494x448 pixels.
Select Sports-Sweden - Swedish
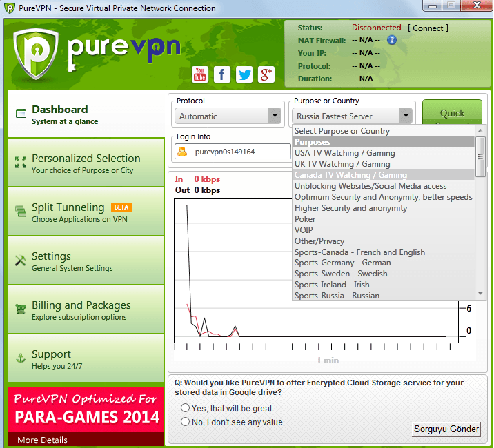pyautogui.click(x=384, y=274)
